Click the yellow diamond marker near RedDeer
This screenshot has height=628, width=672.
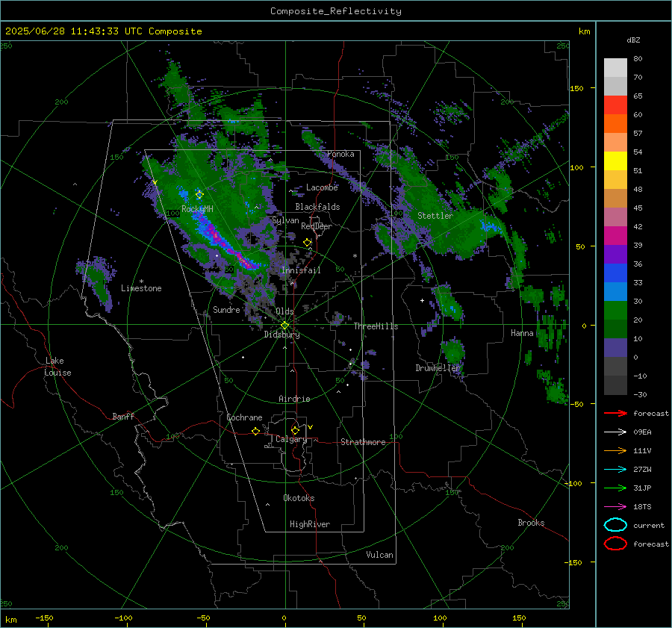click(307, 243)
